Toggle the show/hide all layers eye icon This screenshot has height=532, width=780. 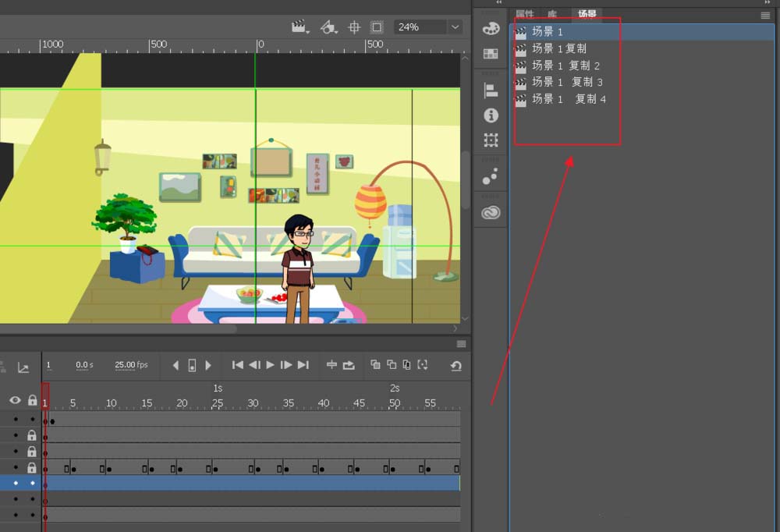click(x=15, y=400)
